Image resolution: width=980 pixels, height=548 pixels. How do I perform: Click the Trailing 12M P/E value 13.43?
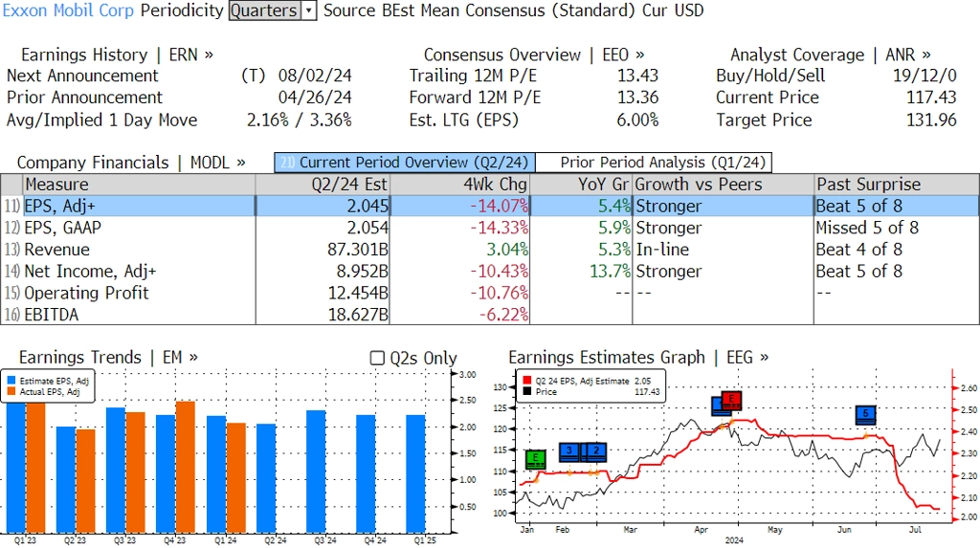tap(638, 77)
